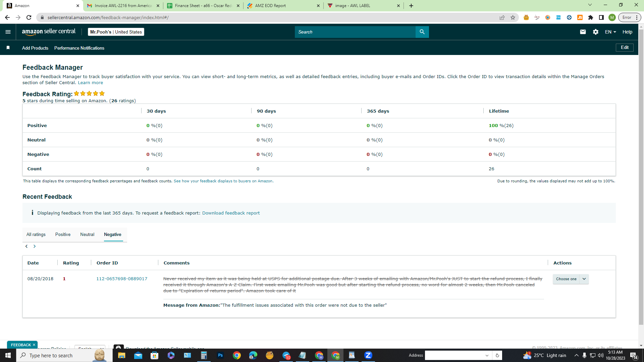Click See how your feedback displays link
This screenshot has width=644, height=362.
(x=223, y=181)
